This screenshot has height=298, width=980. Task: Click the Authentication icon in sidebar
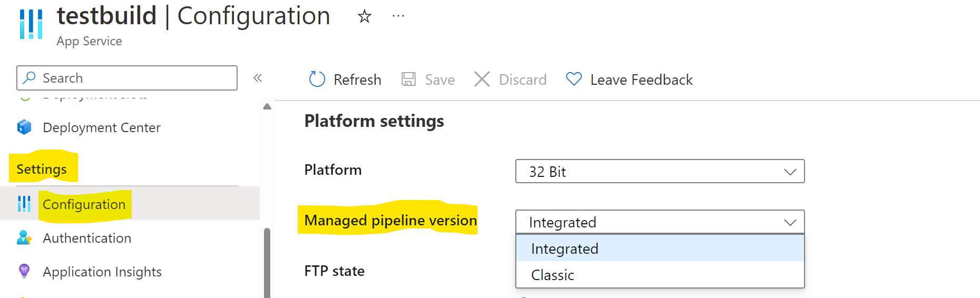click(24, 238)
